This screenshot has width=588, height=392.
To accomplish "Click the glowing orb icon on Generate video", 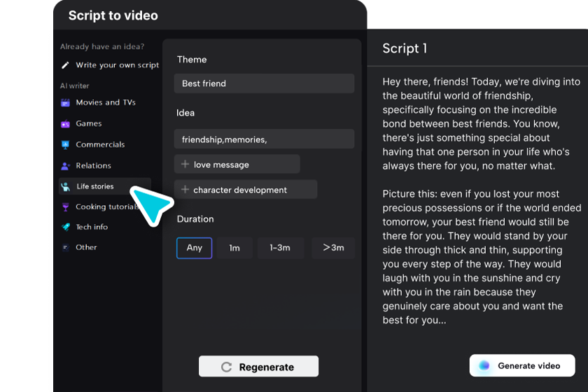I will tap(484, 365).
